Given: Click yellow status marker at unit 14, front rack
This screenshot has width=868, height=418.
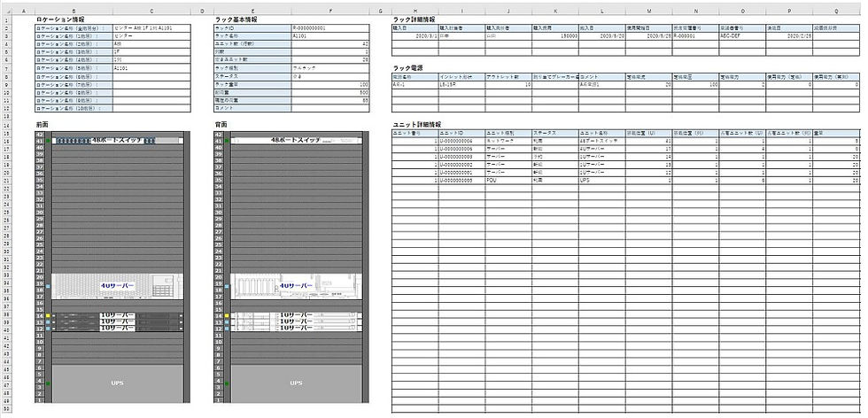Looking at the screenshot, I should [48, 315].
